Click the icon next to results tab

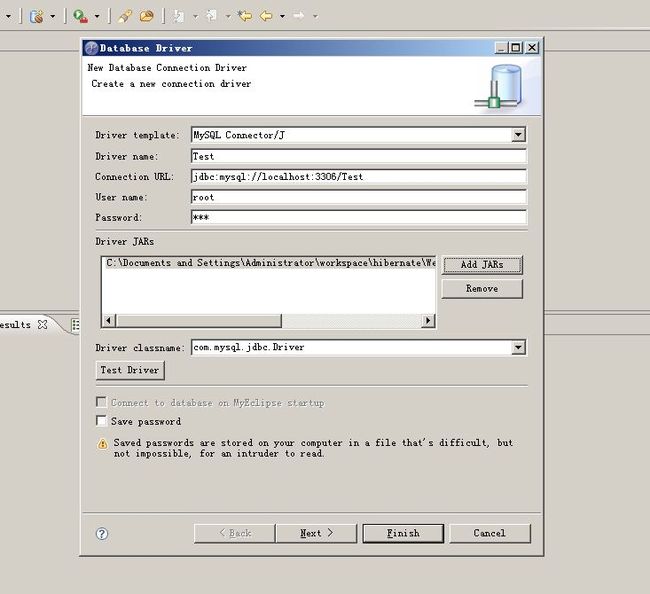pyautogui.click(x=75, y=325)
